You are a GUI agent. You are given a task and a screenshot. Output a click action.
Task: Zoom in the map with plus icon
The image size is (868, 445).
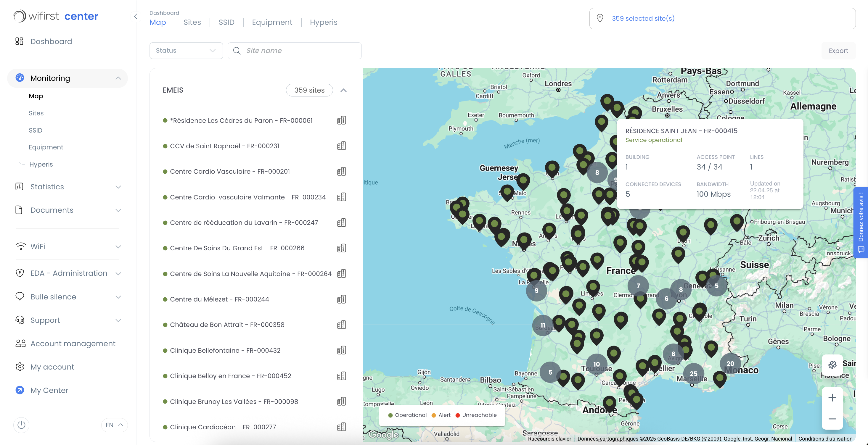pyautogui.click(x=832, y=397)
